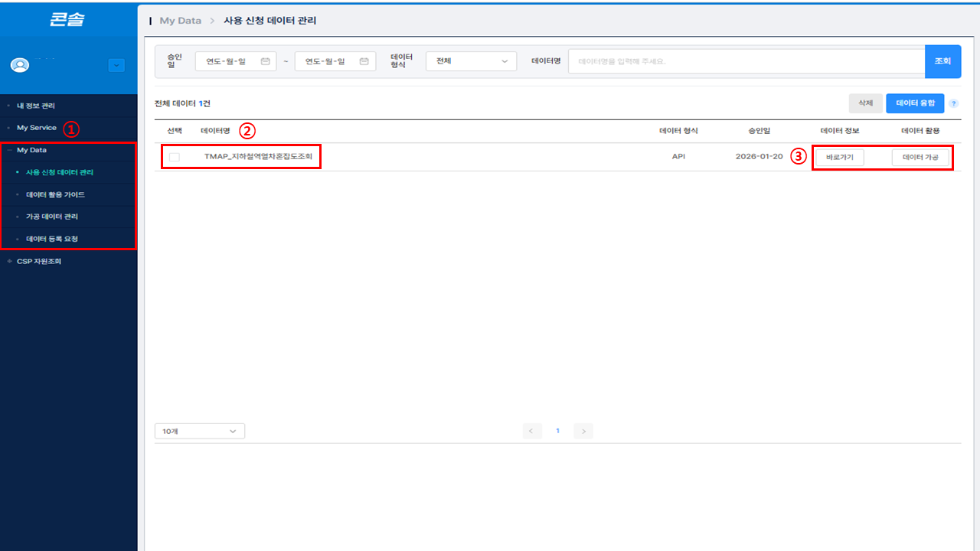Click the user profile avatar icon
Screen dimensions: 980x551
(x=19, y=65)
